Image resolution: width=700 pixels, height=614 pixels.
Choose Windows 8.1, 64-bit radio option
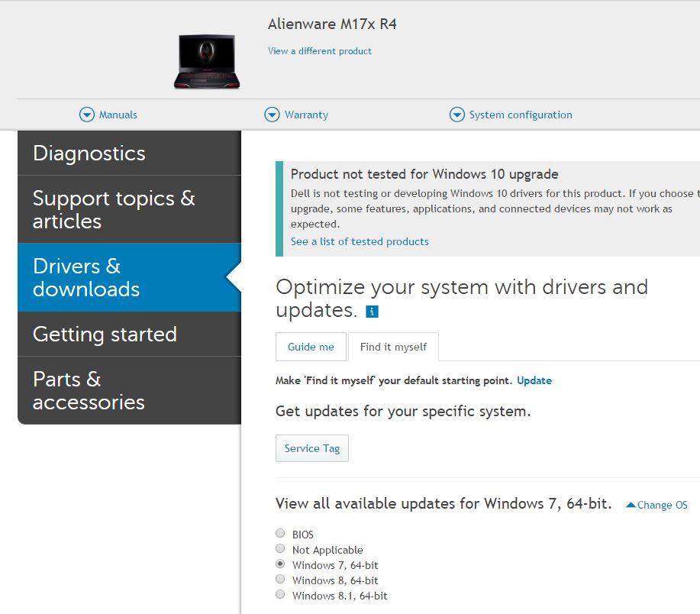pyautogui.click(x=280, y=594)
